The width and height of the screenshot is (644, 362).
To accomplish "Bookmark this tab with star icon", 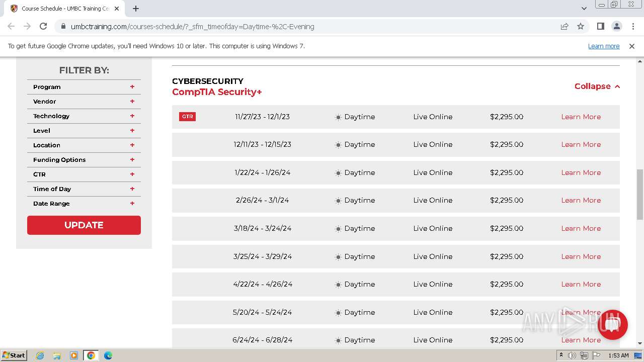I will click(x=581, y=26).
